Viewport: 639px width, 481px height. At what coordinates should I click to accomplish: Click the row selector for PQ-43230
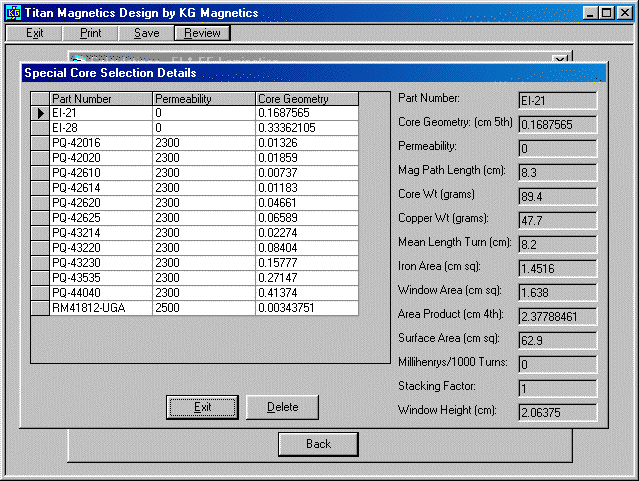tap(40, 263)
